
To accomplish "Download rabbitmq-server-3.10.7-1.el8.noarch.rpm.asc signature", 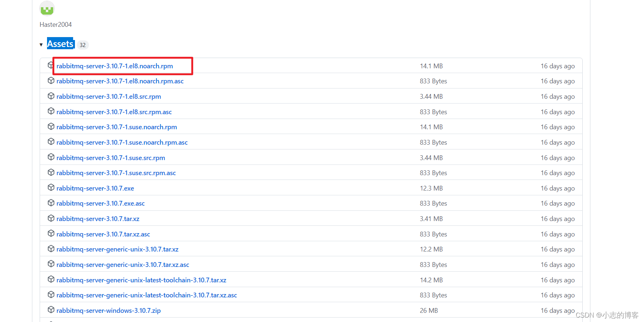I will (120, 81).
